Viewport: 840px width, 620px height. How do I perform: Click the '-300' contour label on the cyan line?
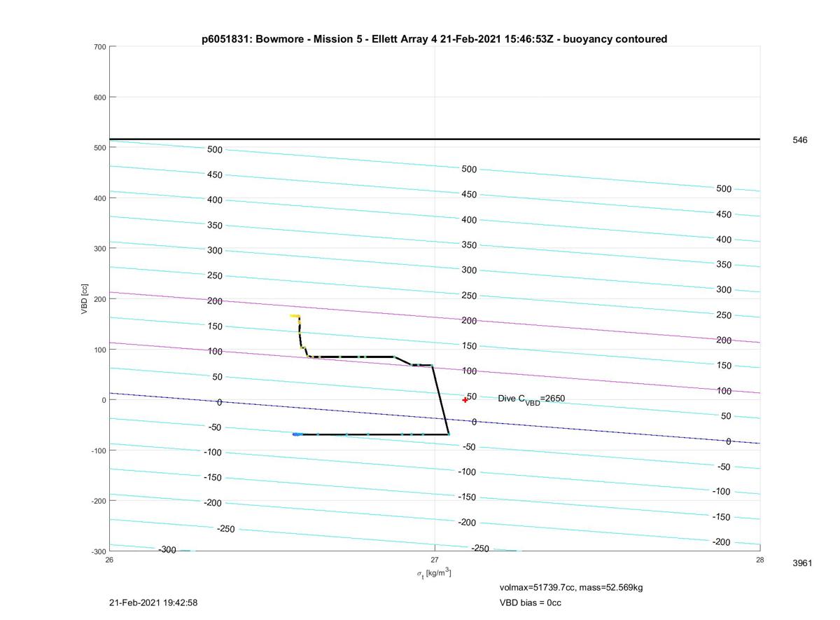click(167, 550)
